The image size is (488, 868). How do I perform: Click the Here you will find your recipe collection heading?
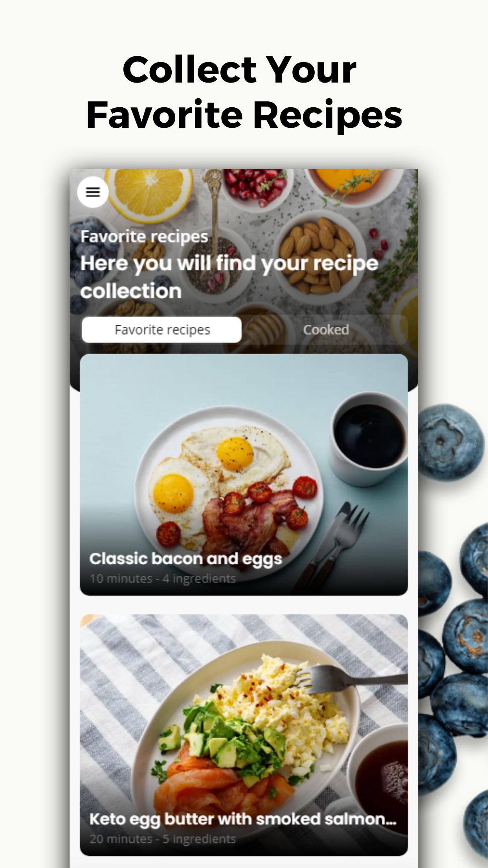229,277
